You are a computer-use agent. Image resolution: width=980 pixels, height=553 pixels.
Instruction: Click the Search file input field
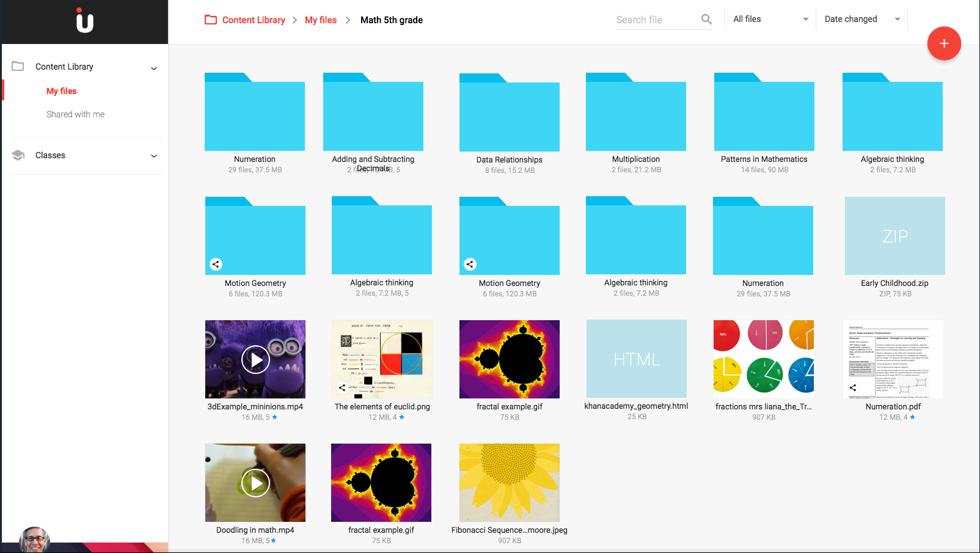tap(657, 20)
